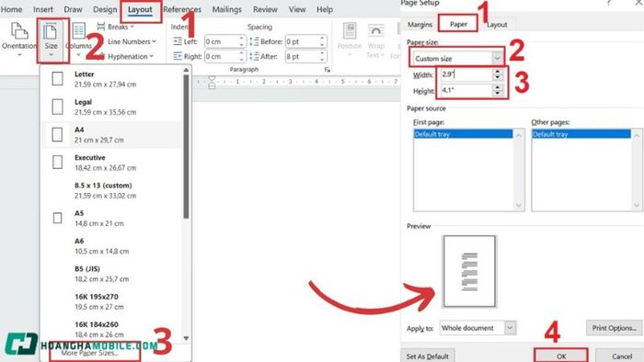Select the B5 (JIS) paper size

coord(111,274)
